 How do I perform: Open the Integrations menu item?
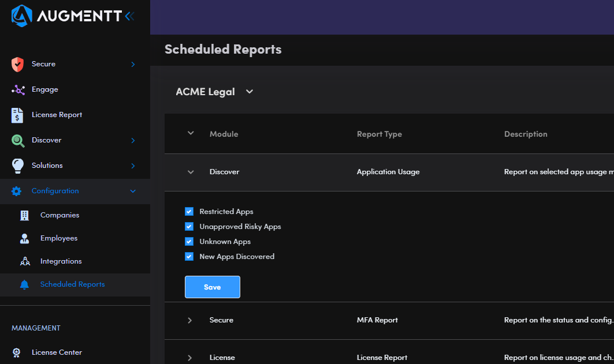(61, 261)
